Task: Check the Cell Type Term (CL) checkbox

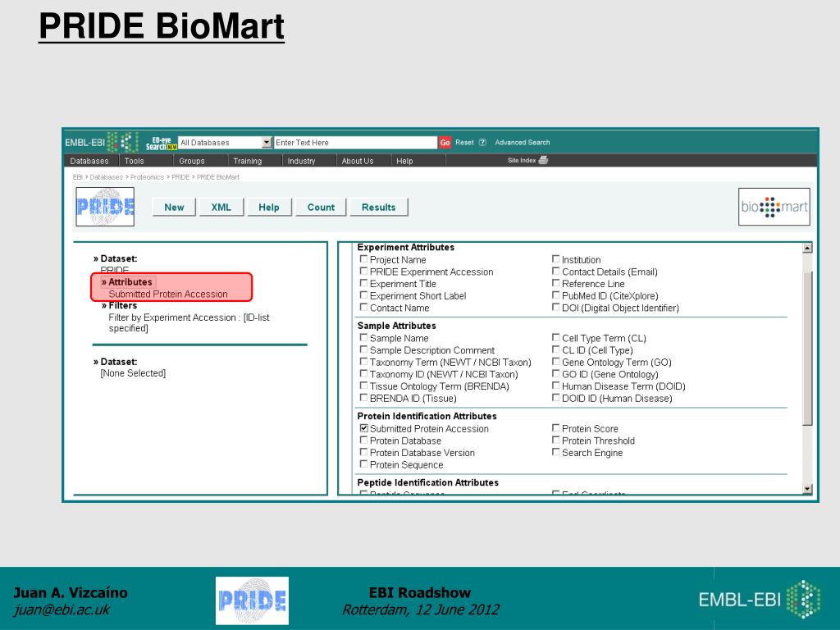Action: pos(555,337)
